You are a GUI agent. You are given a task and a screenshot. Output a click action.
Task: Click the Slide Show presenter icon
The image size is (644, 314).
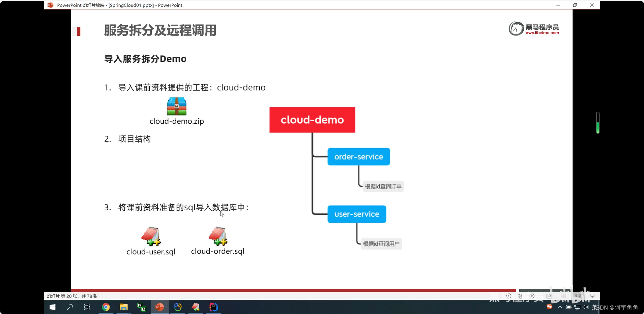592,296
